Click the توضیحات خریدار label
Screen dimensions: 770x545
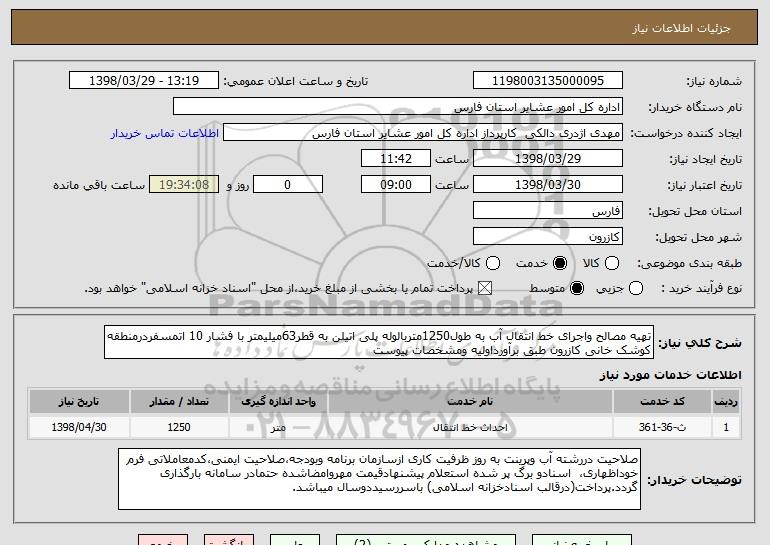(694, 480)
